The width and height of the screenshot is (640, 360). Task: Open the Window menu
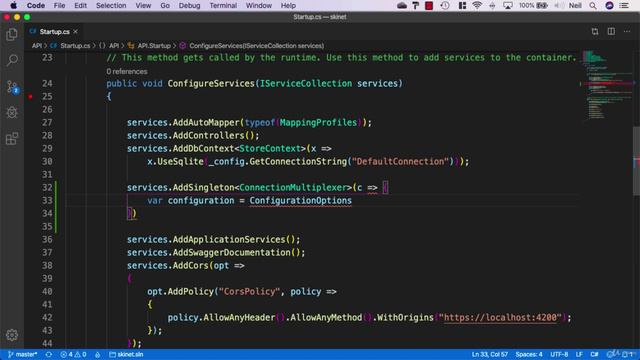coord(259,5)
